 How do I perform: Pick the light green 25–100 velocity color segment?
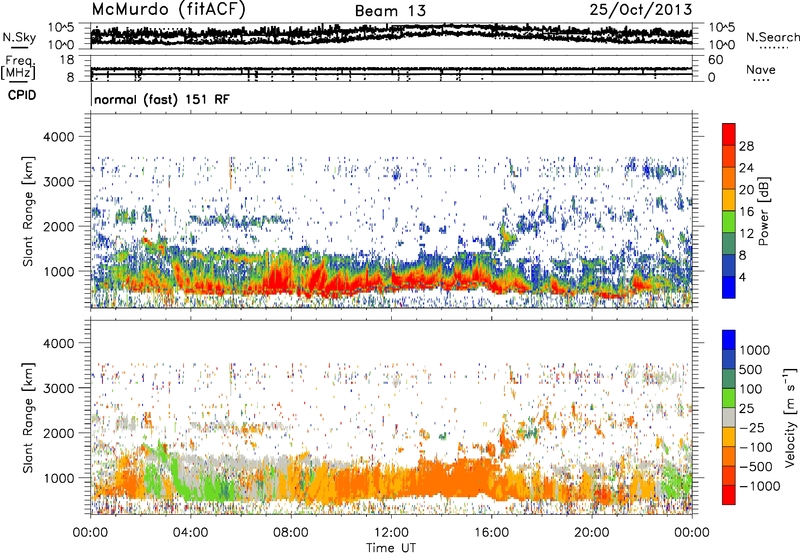point(729,398)
